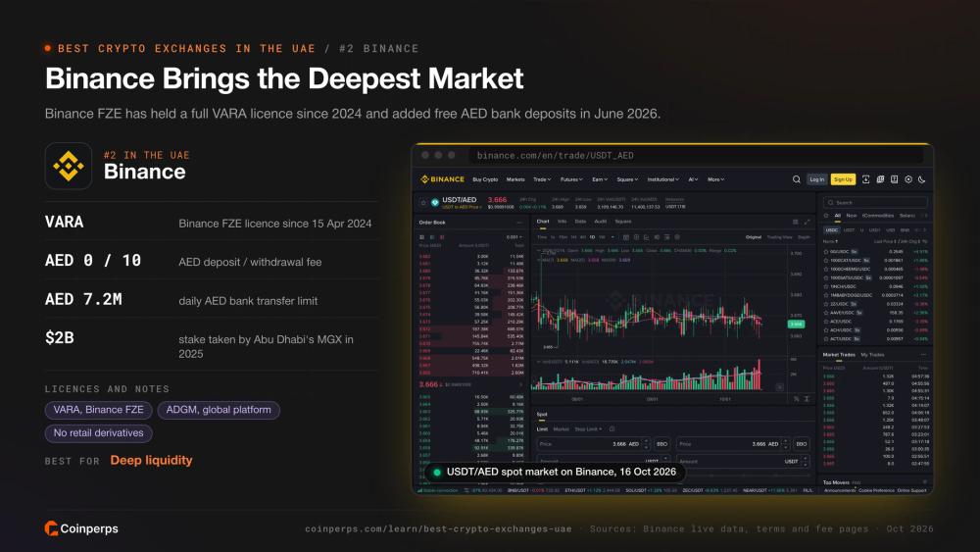Screen dimensions: 980x552
Task: Open Cookie Preference link in the footer bar
Action: point(876,490)
